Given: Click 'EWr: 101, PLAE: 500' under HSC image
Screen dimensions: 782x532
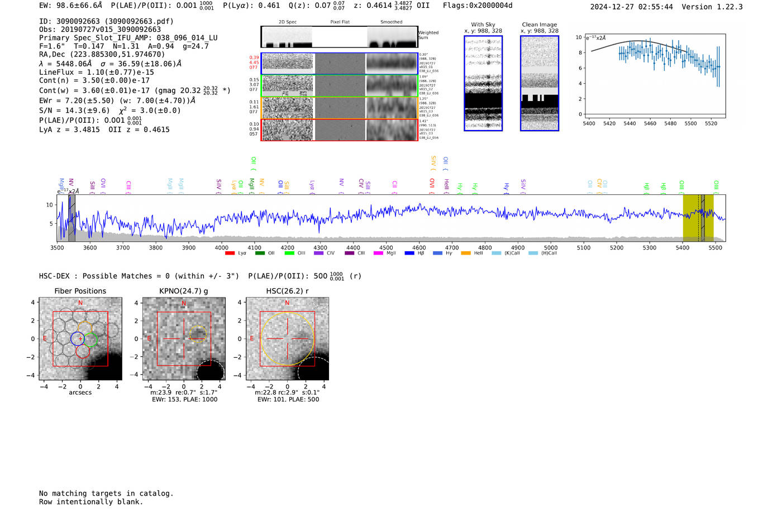Looking at the screenshot, I should tap(288, 400).
